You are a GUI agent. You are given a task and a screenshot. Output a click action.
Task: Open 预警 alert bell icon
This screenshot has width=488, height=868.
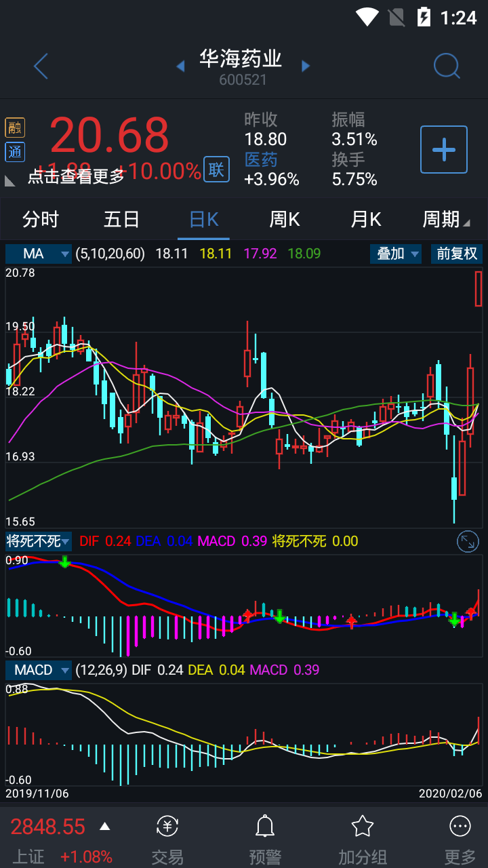pos(264,826)
